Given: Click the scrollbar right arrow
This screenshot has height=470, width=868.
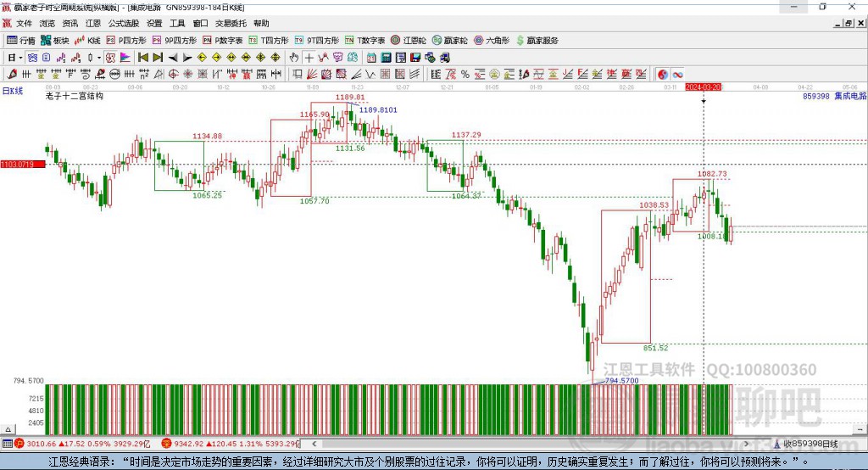Looking at the screenshot, I should (746, 444).
